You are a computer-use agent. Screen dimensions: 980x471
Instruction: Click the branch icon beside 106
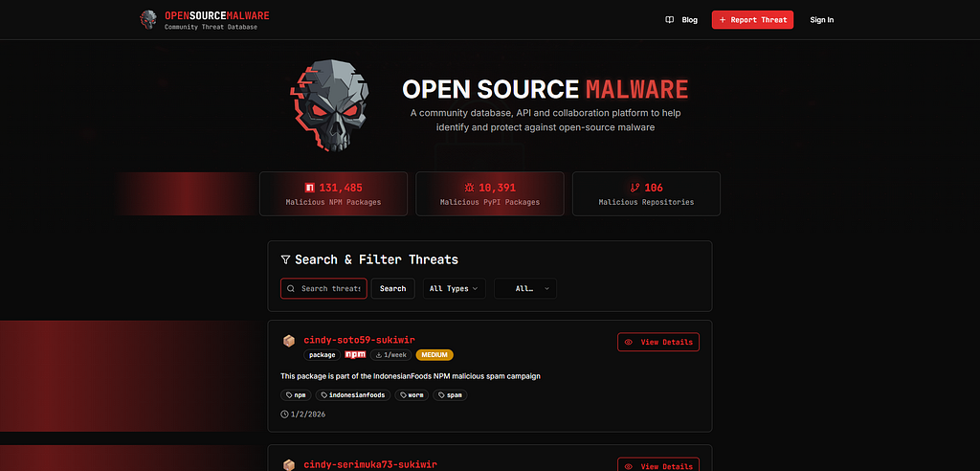coord(635,188)
